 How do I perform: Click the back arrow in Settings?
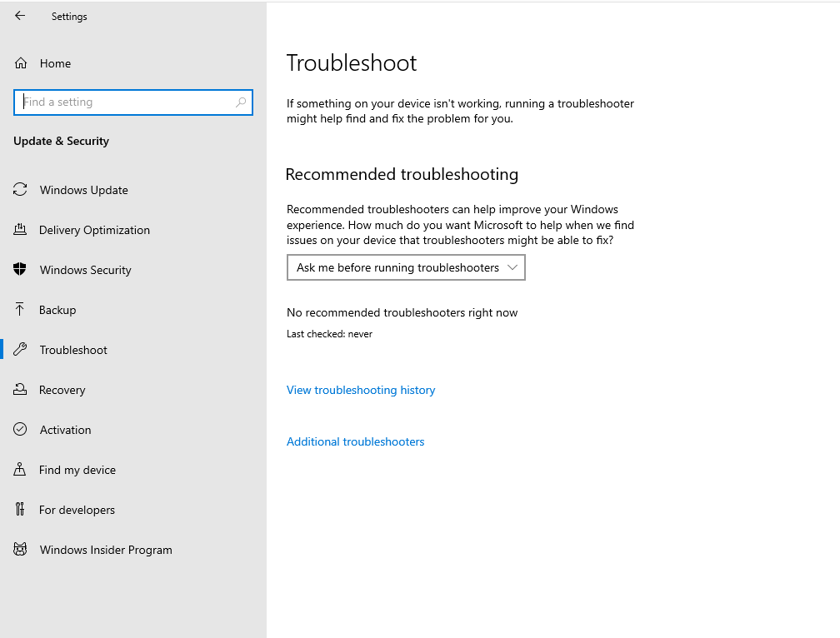coord(20,16)
